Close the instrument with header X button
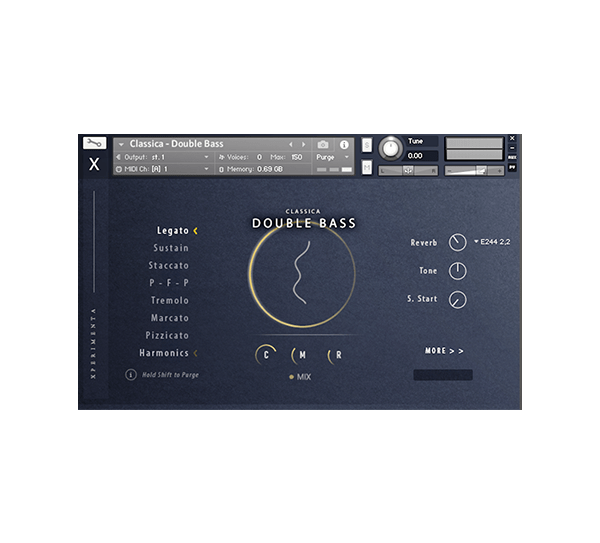 pyautogui.click(x=512, y=138)
